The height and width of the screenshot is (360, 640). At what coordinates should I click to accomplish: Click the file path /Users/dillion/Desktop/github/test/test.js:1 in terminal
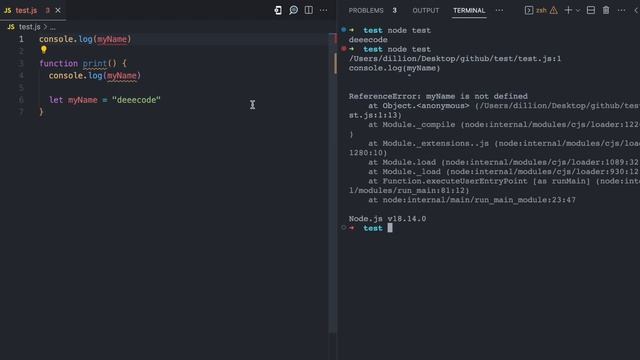(455, 59)
